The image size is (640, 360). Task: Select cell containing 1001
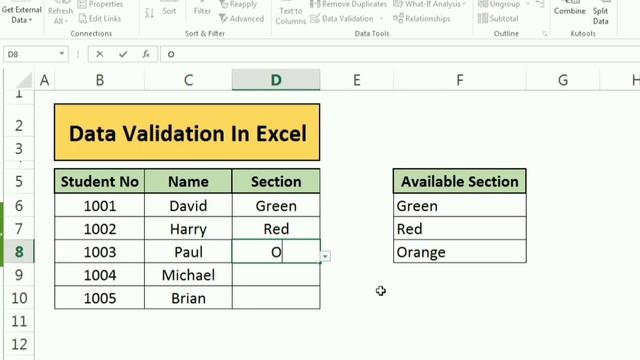pos(100,205)
